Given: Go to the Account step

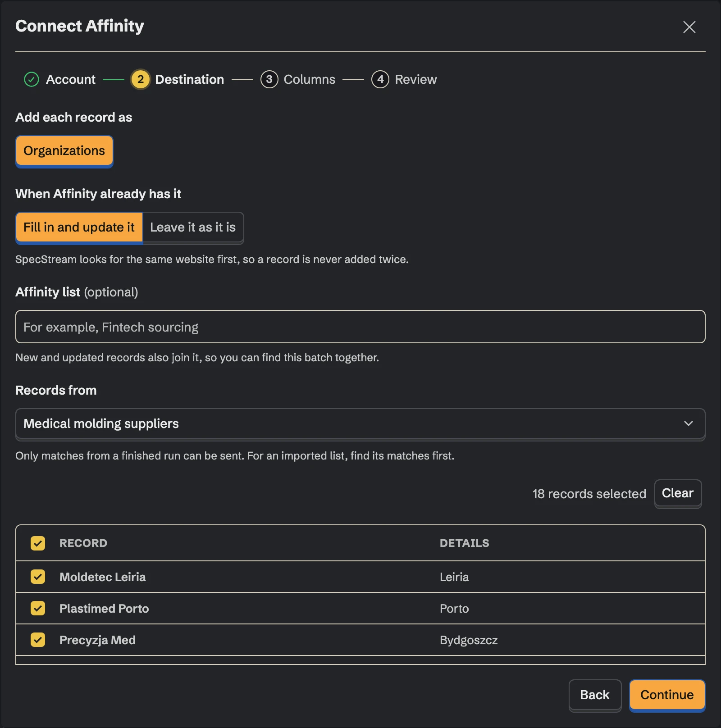Looking at the screenshot, I should click(x=71, y=79).
